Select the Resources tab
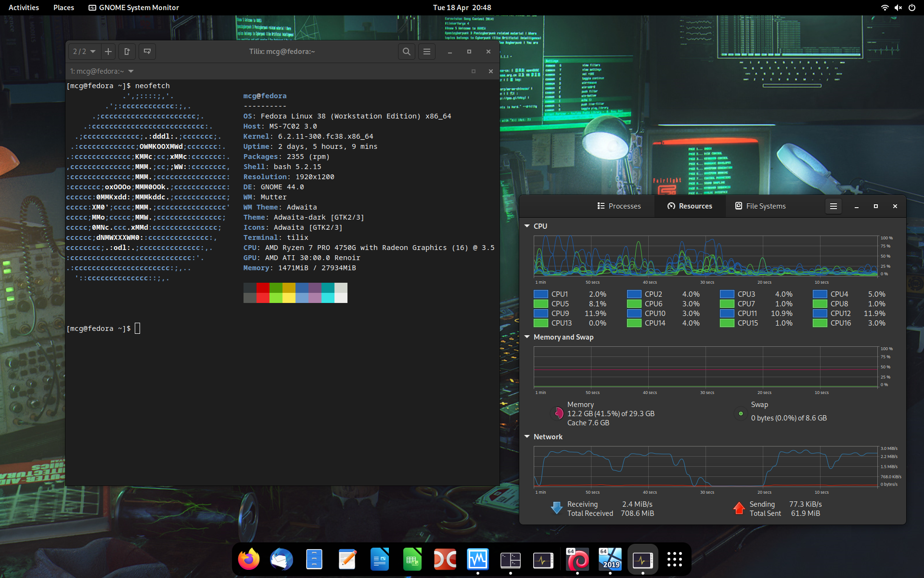This screenshot has height=578, width=924. tap(690, 206)
